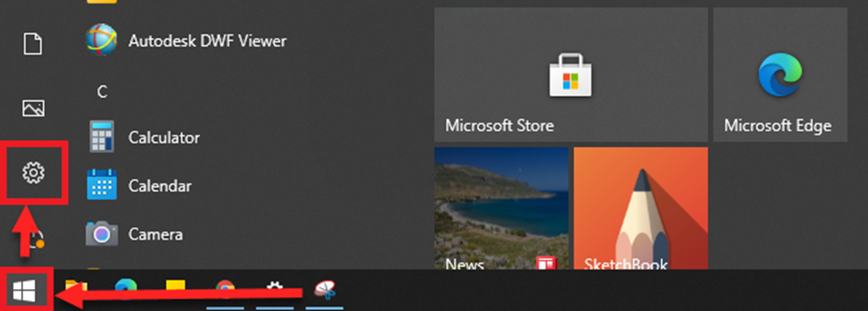This screenshot has width=868, height=311.
Task: Click the Camera label text
Action: coord(155,234)
